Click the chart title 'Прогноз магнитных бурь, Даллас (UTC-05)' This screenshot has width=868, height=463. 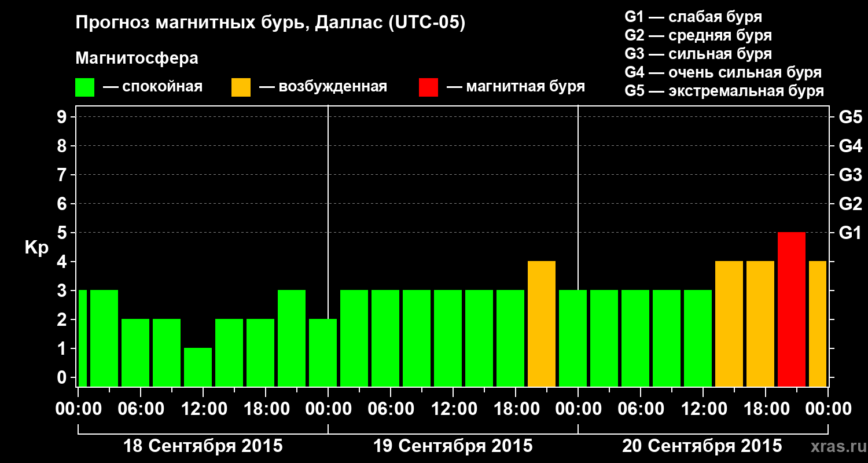(x=270, y=23)
